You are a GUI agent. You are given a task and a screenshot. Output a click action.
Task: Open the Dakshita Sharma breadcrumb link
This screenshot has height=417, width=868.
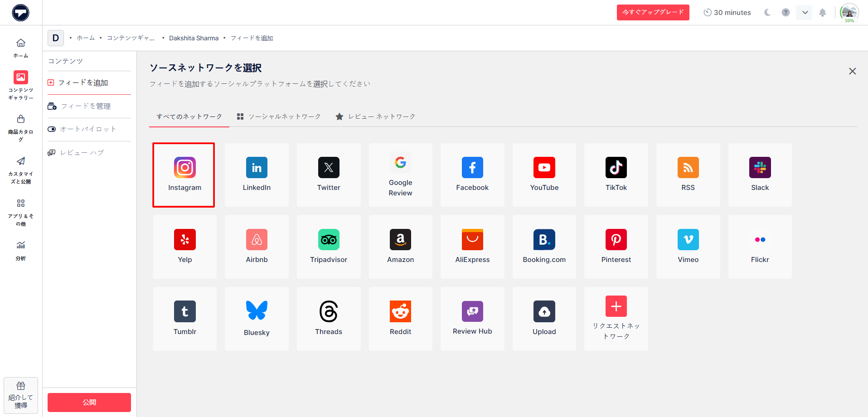(x=194, y=38)
